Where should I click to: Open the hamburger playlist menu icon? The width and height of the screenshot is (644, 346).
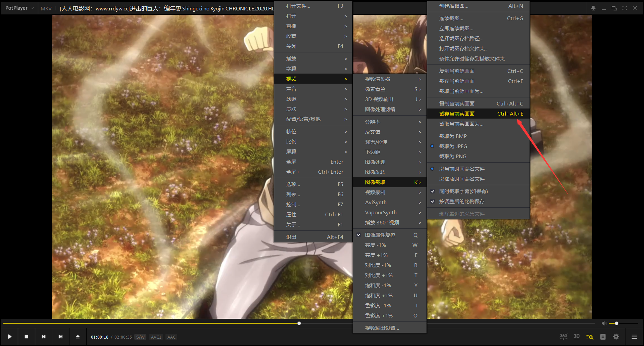click(x=634, y=337)
